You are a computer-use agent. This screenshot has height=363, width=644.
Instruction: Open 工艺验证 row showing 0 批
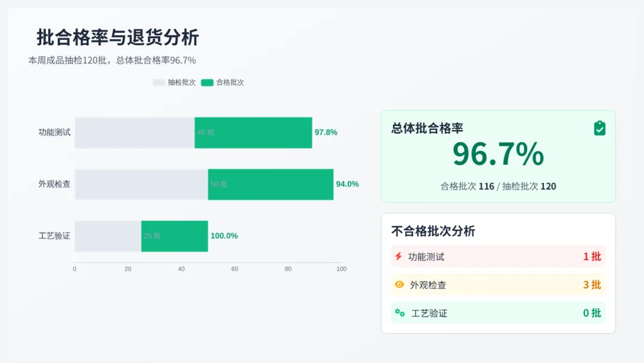[x=498, y=313]
